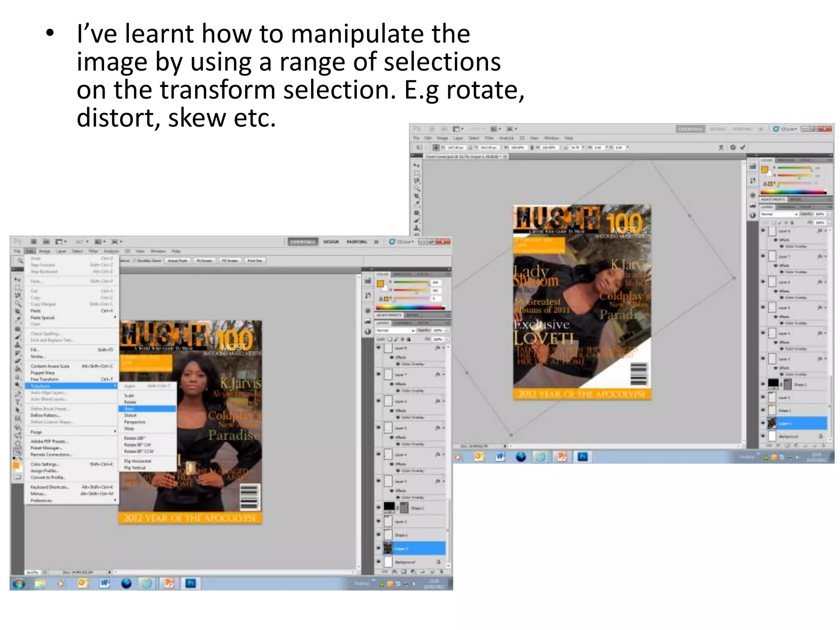The image size is (840, 630).
Task: Select Clone Stamp tool in left window
Action: (x=17, y=345)
